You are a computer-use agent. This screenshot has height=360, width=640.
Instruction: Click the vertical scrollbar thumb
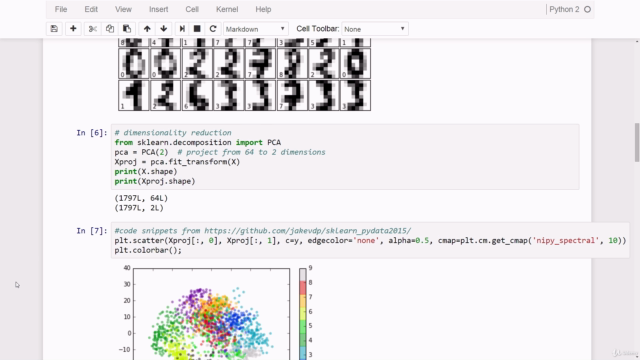[x=637, y=142]
